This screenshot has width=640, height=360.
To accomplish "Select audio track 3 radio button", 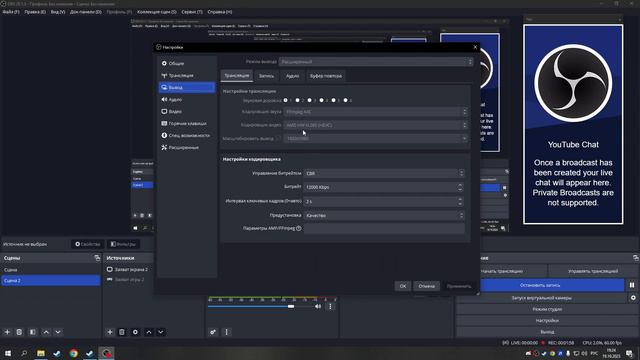I will pyautogui.click(x=309, y=100).
